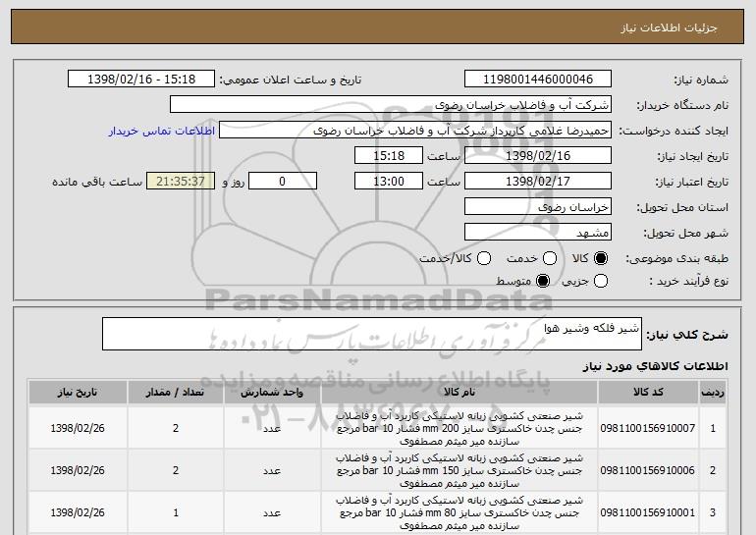Click the validity date field 1398/02/17

(538, 182)
